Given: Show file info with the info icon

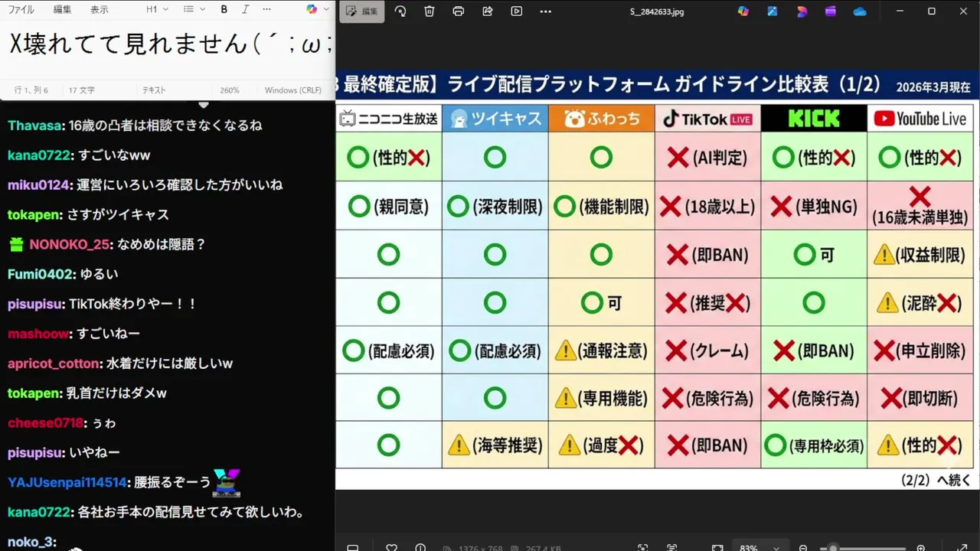Looking at the screenshot, I should (x=420, y=548).
